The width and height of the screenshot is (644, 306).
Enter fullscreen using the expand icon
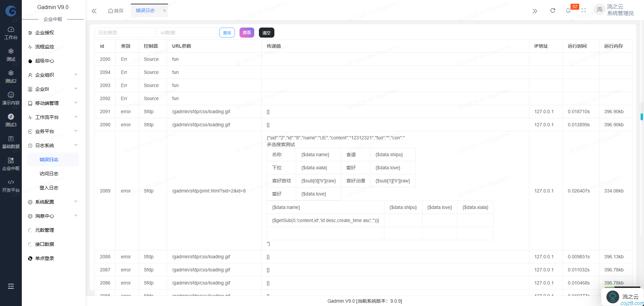(x=584, y=10)
